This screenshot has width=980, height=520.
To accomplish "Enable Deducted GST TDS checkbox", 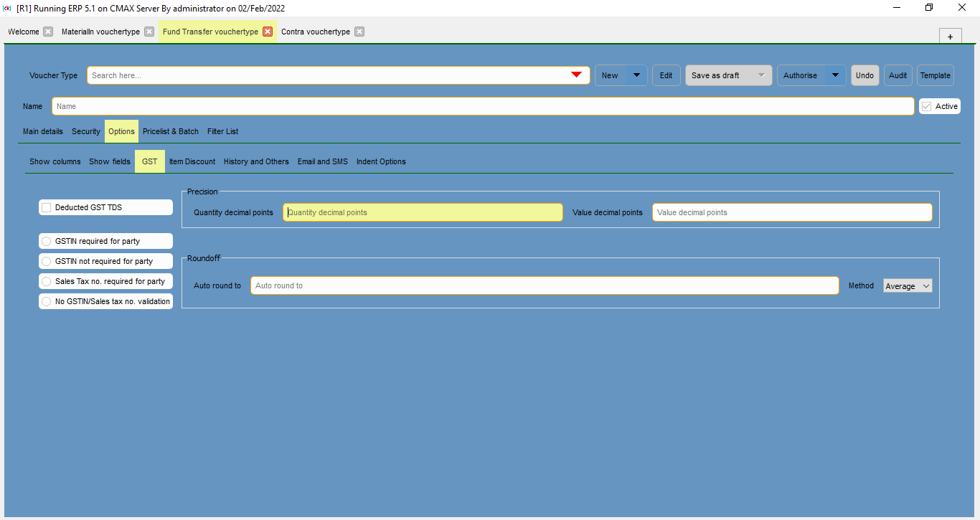I will pos(47,207).
